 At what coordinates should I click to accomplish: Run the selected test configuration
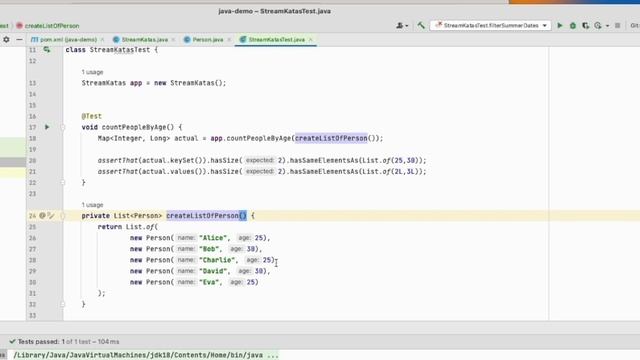560,25
